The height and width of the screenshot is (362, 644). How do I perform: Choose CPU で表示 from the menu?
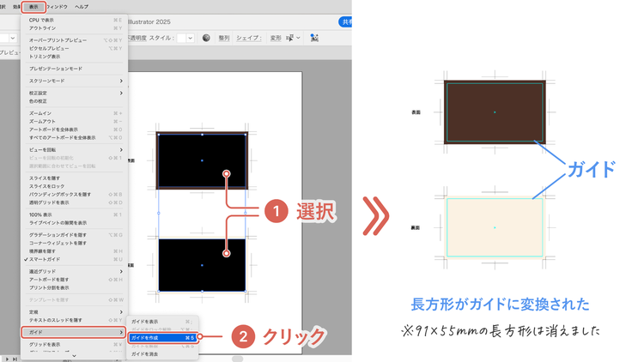pyautogui.click(x=75, y=20)
